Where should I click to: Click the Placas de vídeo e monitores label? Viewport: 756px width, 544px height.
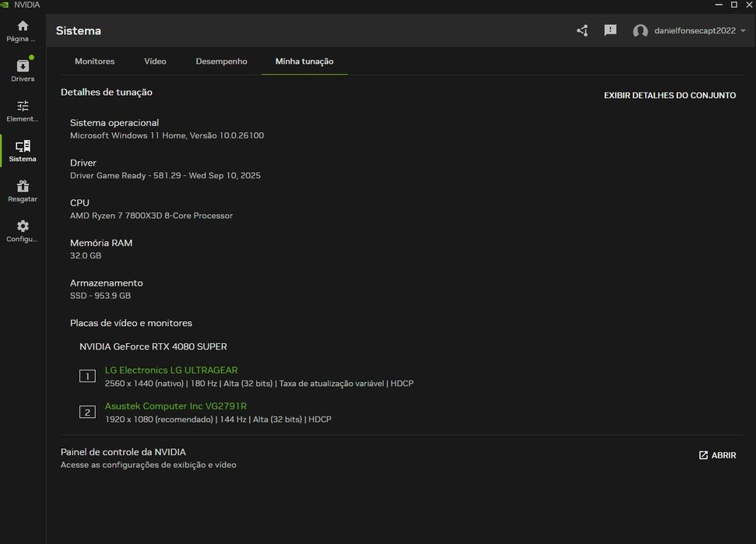pos(131,323)
